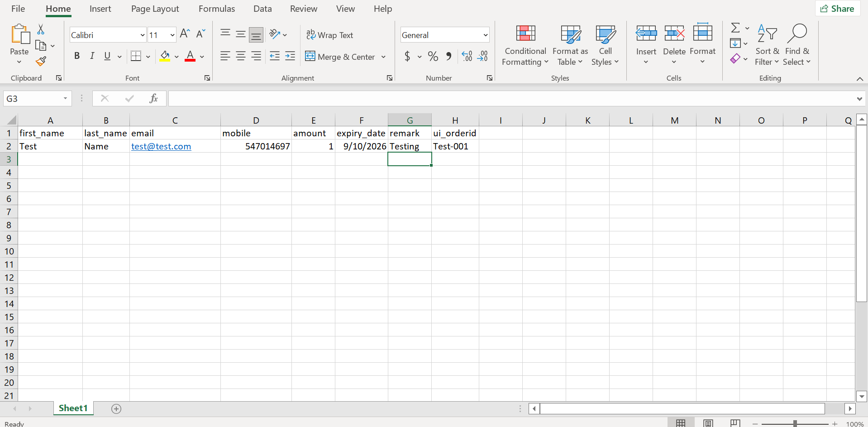Toggle Italic formatting
The image size is (868, 427).
click(x=92, y=56)
